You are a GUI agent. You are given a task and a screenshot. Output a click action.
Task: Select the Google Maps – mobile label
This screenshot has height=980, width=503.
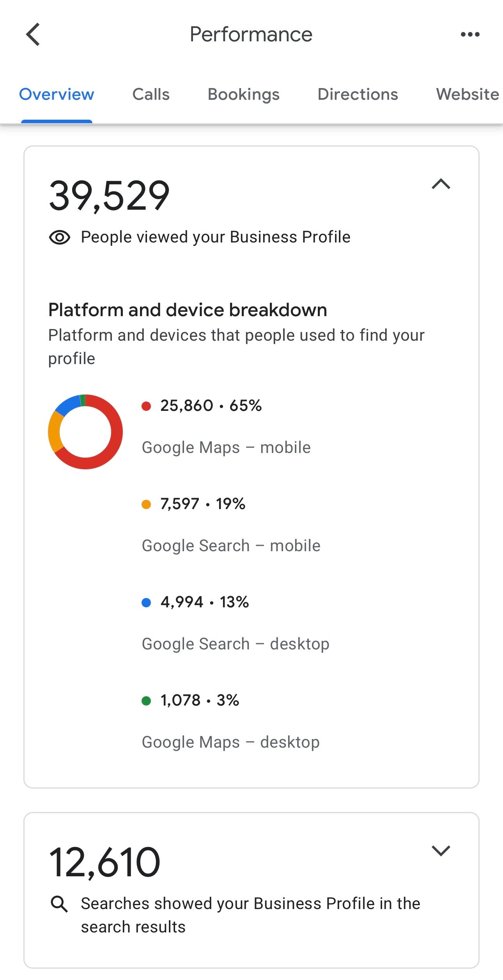pos(226,448)
